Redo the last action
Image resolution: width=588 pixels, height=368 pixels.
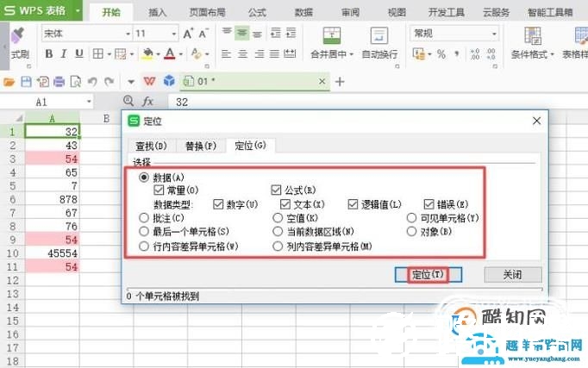pyautogui.click(x=109, y=81)
